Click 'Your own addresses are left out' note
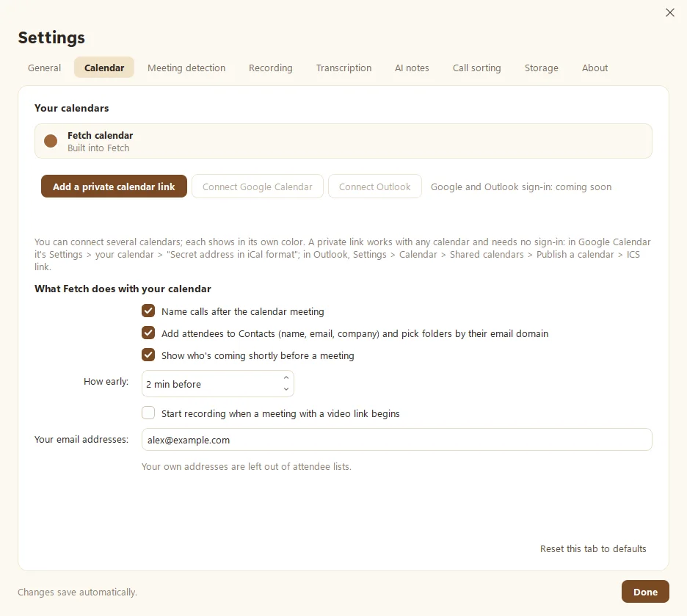The height and width of the screenshot is (616, 687). coord(246,467)
